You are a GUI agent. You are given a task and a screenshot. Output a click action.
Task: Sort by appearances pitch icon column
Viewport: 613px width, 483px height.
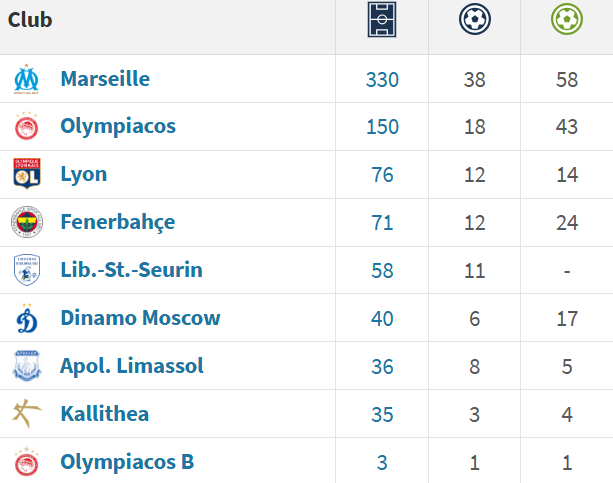382,21
